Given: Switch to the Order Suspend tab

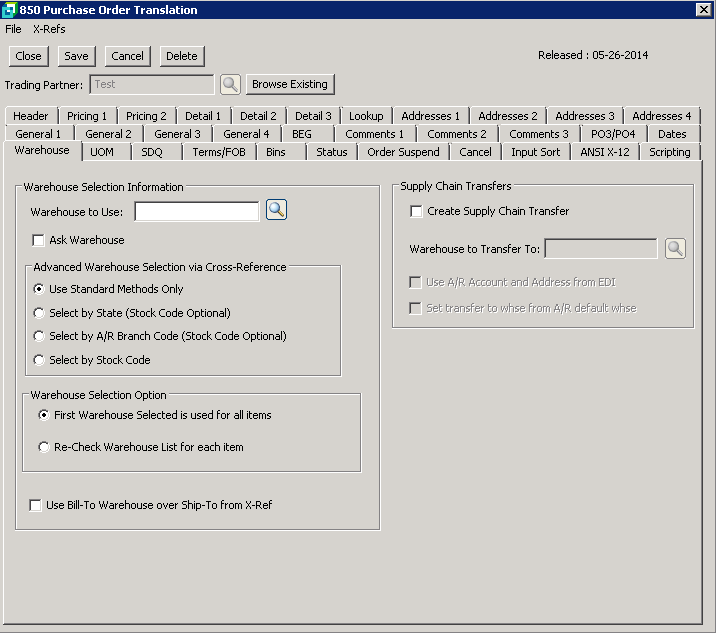Looking at the screenshot, I should pyautogui.click(x=403, y=152).
